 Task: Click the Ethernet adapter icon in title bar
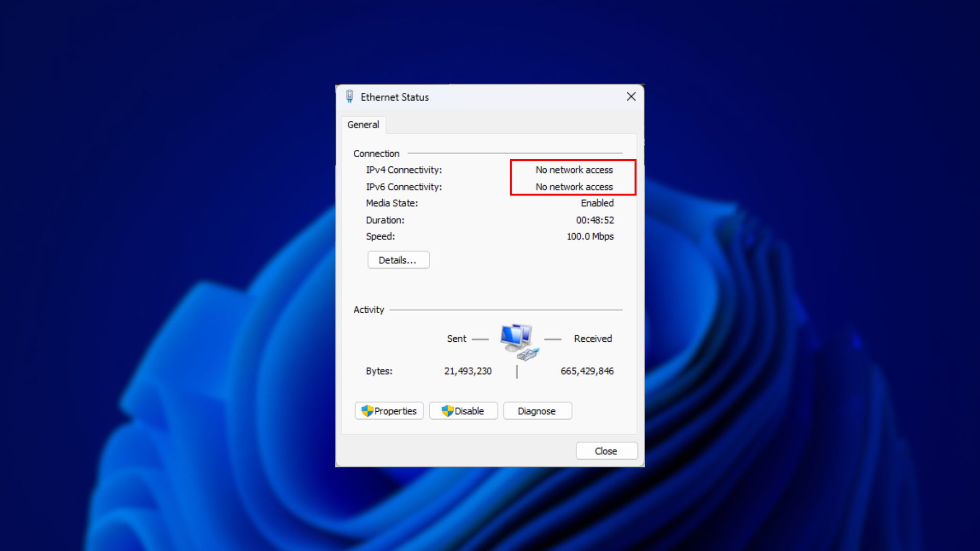(x=350, y=96)
